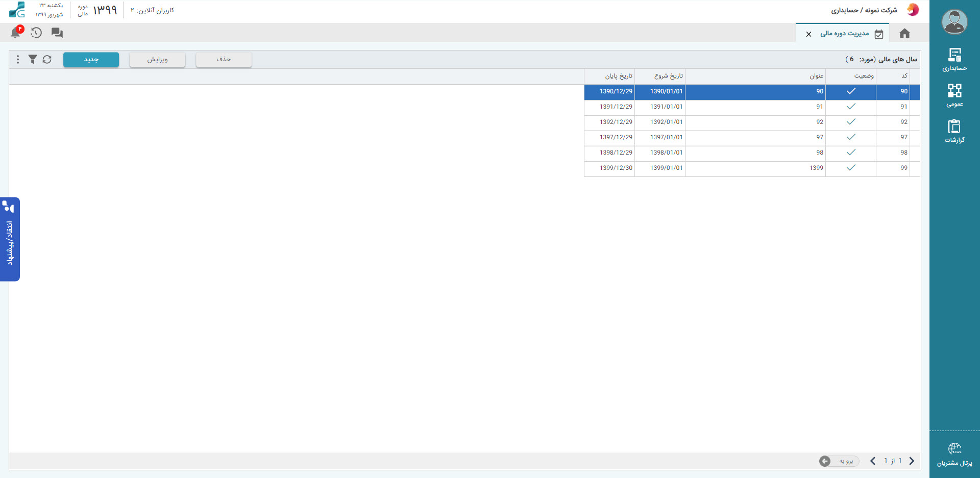
Task: Click the سال های مالی list title
Action: pyautogui.click(x=881, y=59)
